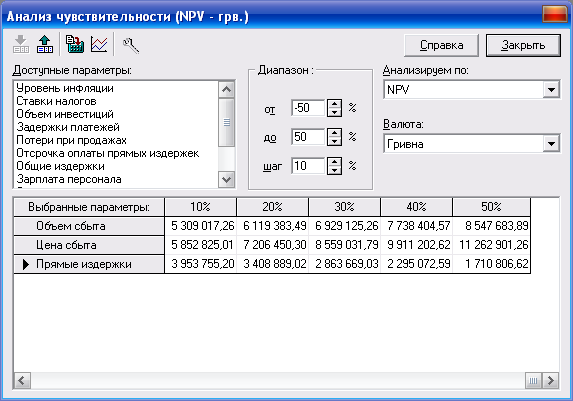573x401 pixels.
Task: Click parameter list scroll down arrow
Action: click(227, 179)
